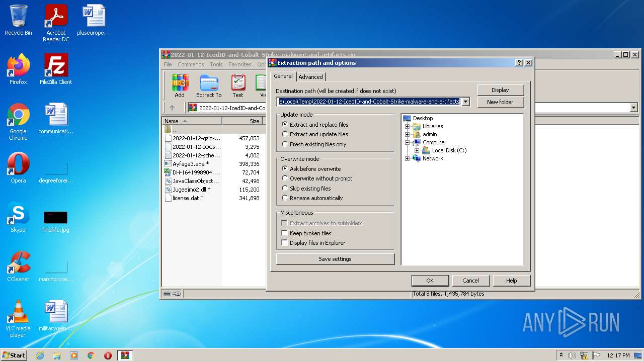Select Overwrite without prompt option
This screenshot has height=362, width=644.
(285, 178)
